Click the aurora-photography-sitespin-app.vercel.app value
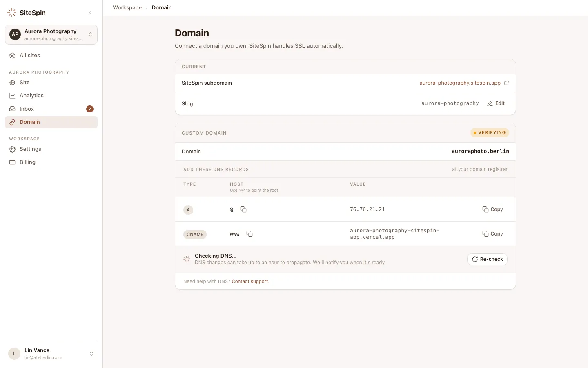This screenshot has width=588, height=368. 394,234
